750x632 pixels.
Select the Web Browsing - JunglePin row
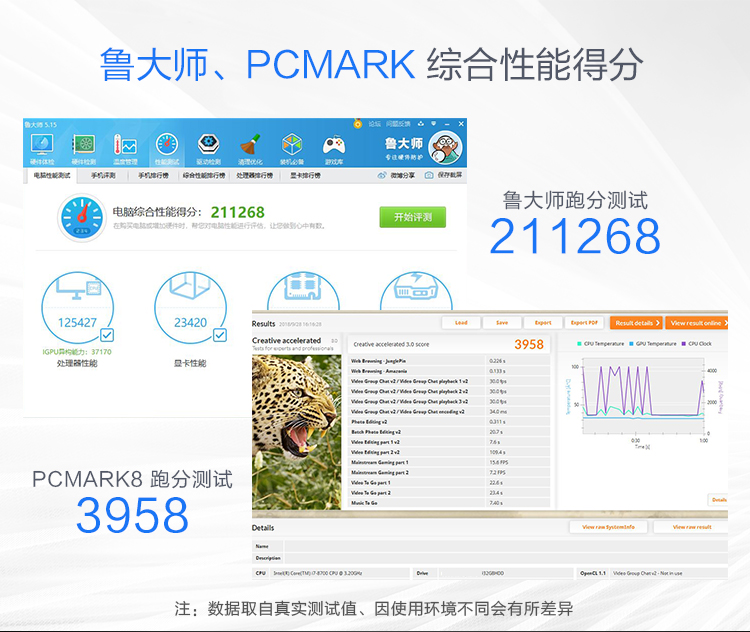tap(450, 361)
